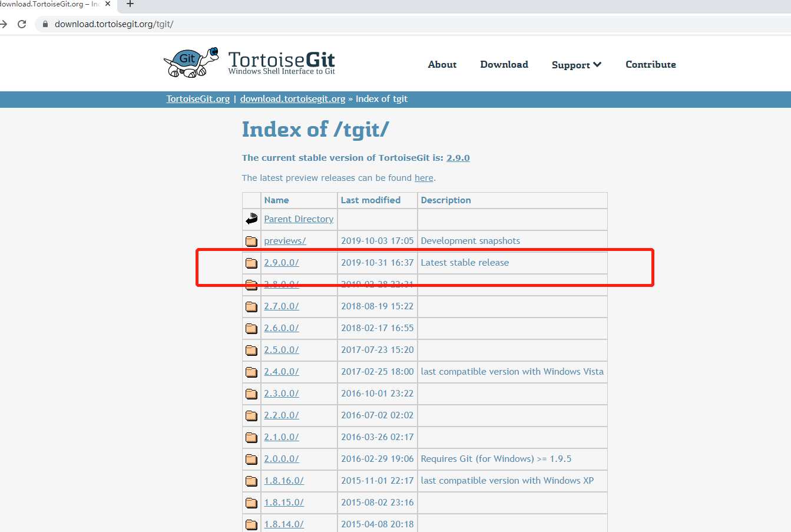Open the 2.3.0.0/ directory link
Viewport: 791px width, 532px height.
[x=282, y=394]
